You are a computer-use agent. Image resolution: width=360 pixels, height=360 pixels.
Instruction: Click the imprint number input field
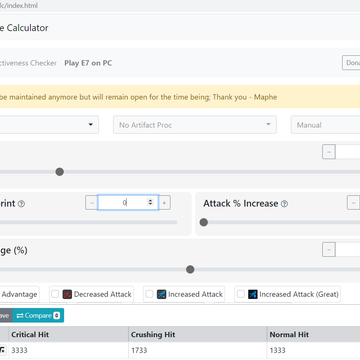coord(128,203)
